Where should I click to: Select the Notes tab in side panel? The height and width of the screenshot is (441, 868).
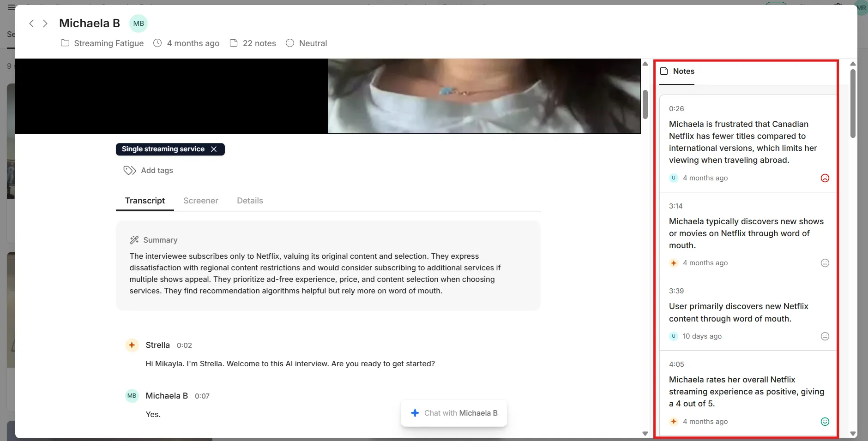click(x=677, y=72)
